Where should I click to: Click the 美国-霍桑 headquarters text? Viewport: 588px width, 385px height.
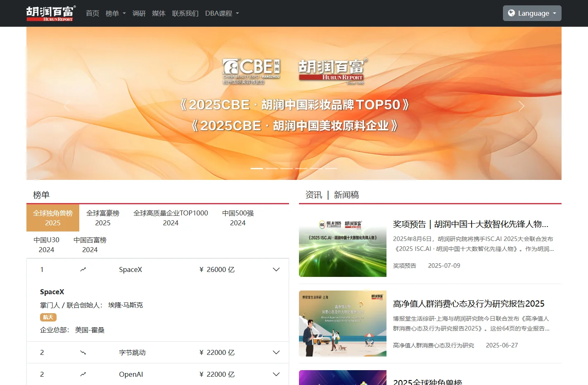90,330
